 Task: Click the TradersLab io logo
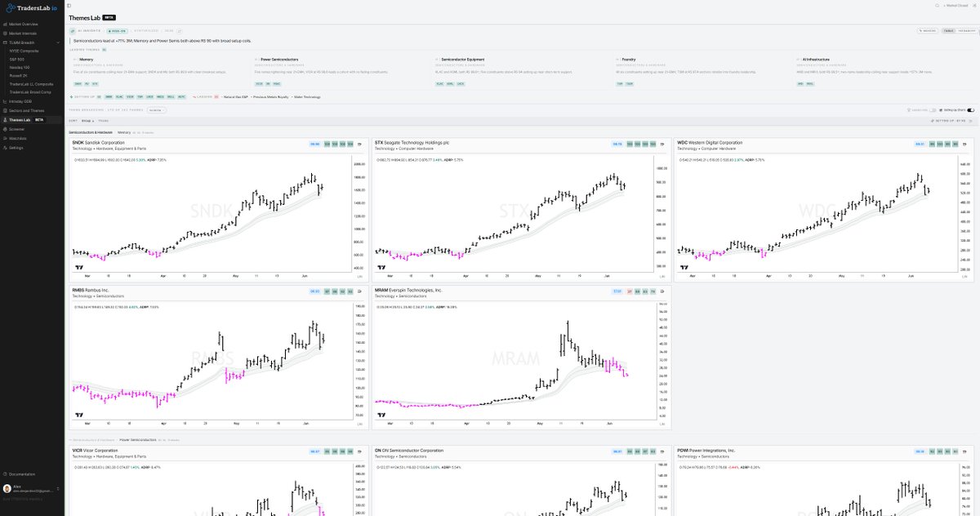tap(29, 7)
